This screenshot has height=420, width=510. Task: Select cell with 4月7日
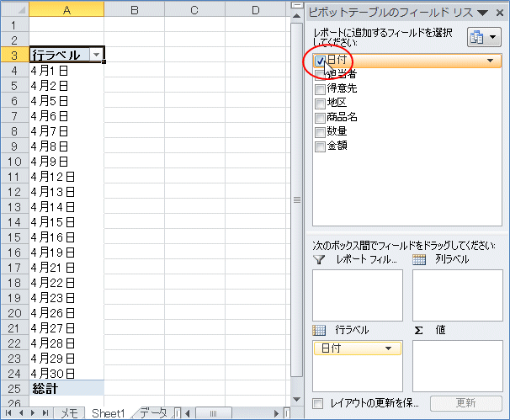coord(66,131)
